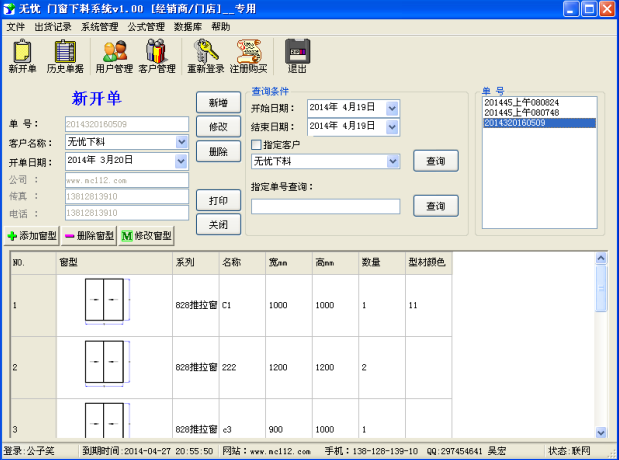This screenshot has width=619, height=460.
Task: Open 客户管理 toolbar icon
Action: pos(157,56)
